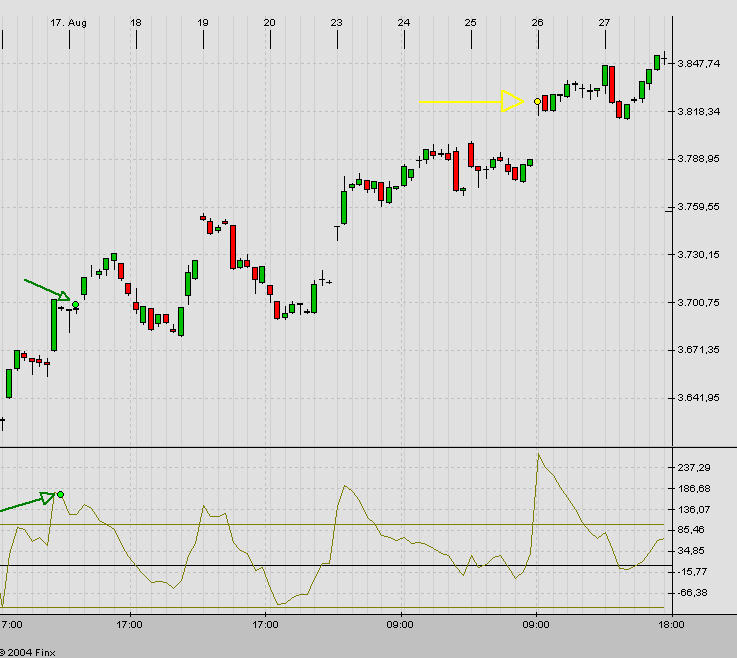The height and width of the screenshot is (658, 737).
Task: Select the 186,68 indicator scale value
Action: click(x=694, y=489)
